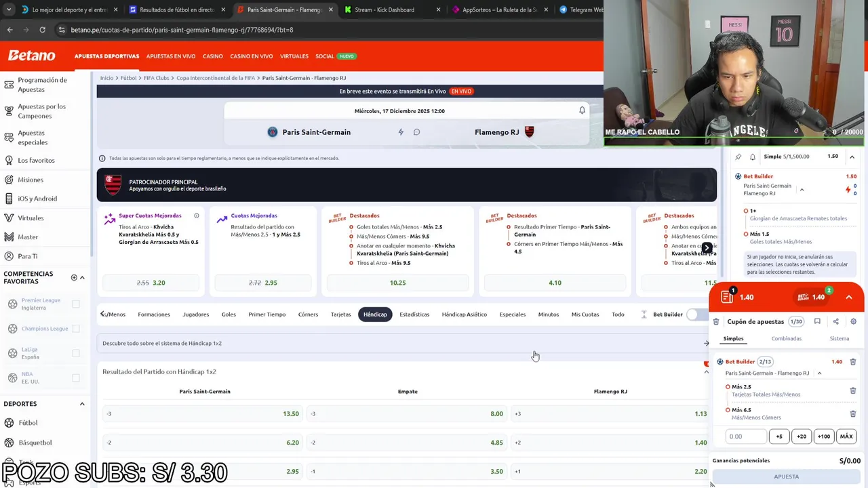Click the notification bell for the match
Screen dimensions: 868x488
click(x=582, y=110)
